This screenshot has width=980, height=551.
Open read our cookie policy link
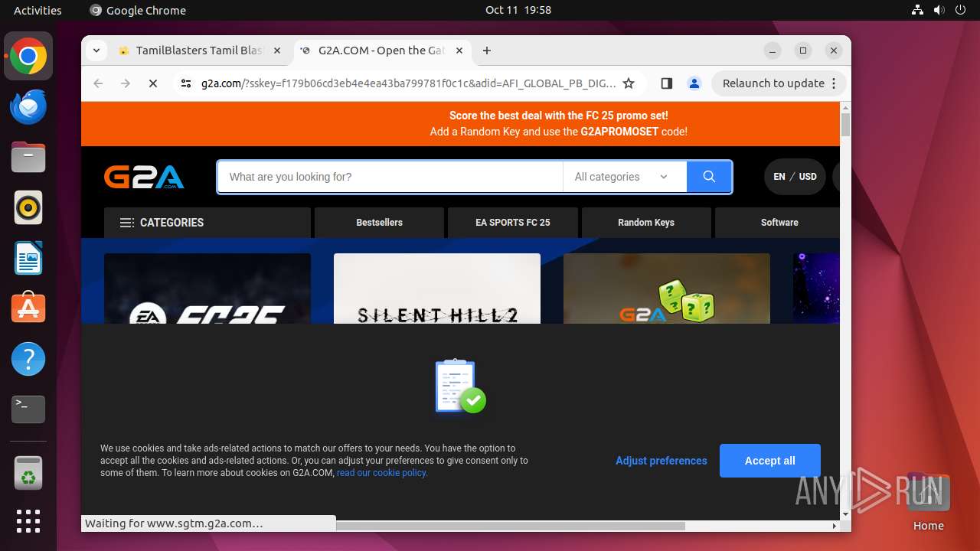pos(382,473)
